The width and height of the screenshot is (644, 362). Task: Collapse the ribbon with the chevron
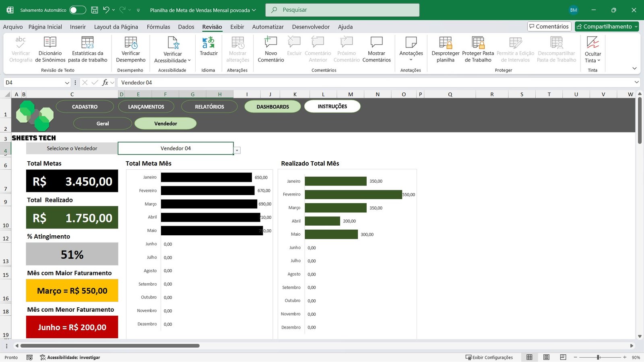634,68
